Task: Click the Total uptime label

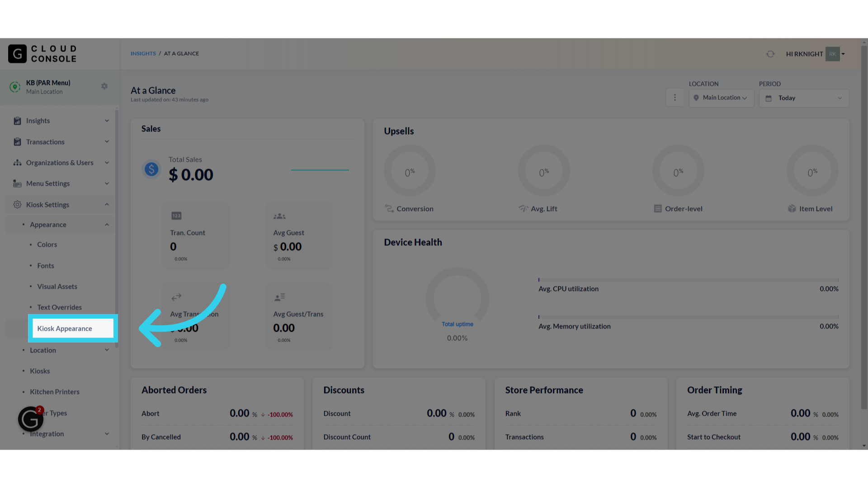Action: (x=458, y=324)
